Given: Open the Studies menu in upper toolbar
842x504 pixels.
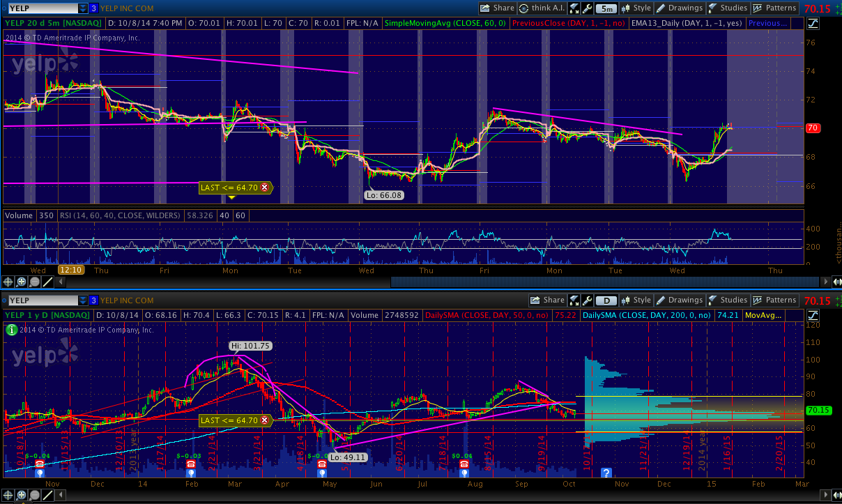Looking at the screenshot, I should 726,8.
